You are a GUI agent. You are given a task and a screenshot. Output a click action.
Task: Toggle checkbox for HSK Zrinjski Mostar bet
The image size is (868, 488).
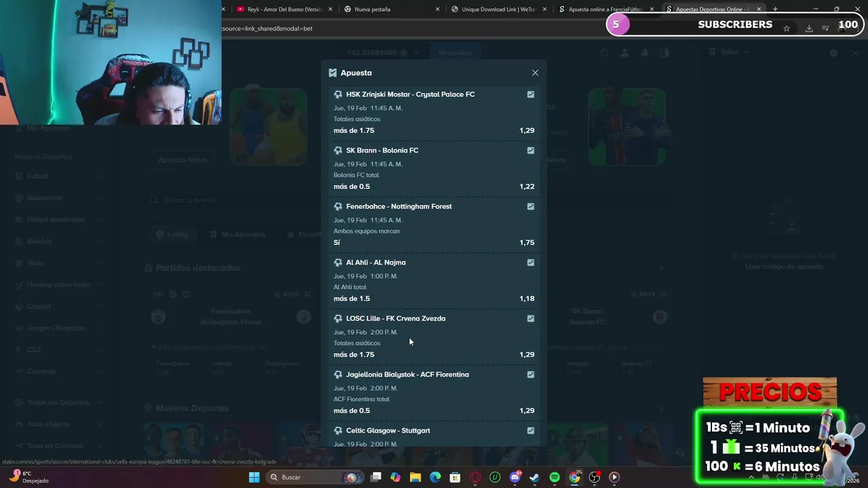pyautogui.click(x=530, y=94)
